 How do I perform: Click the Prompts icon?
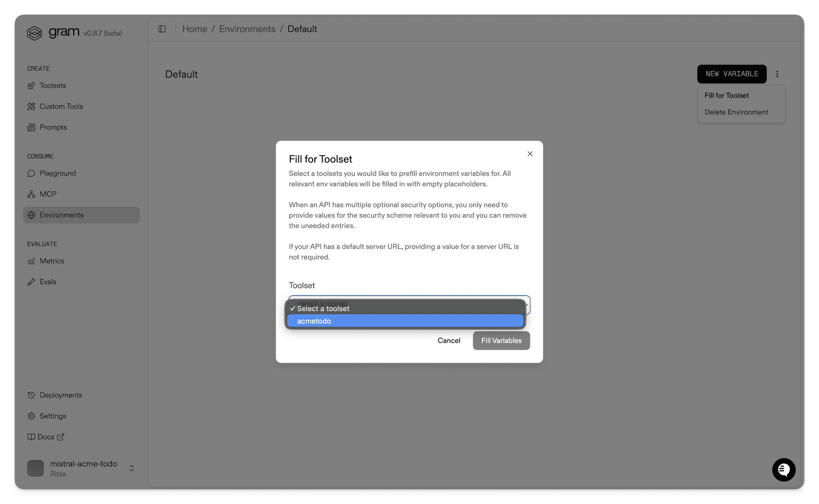pos(32,127)
